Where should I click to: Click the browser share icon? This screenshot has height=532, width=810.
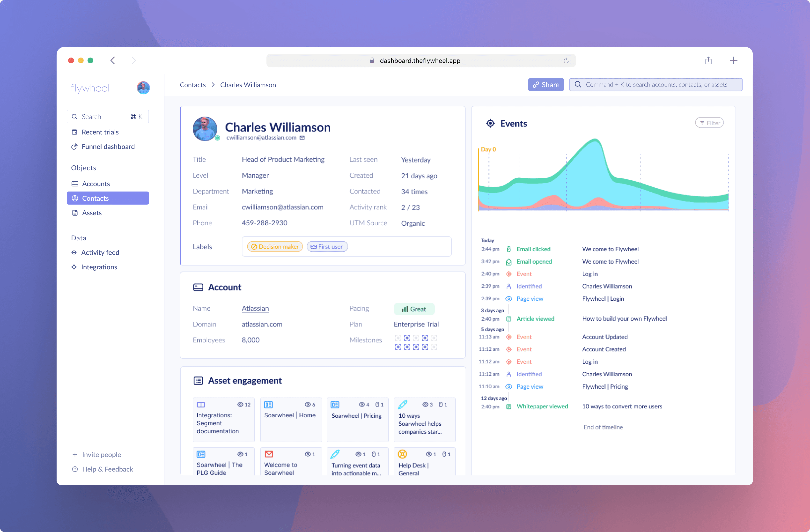tap(708, 61)
